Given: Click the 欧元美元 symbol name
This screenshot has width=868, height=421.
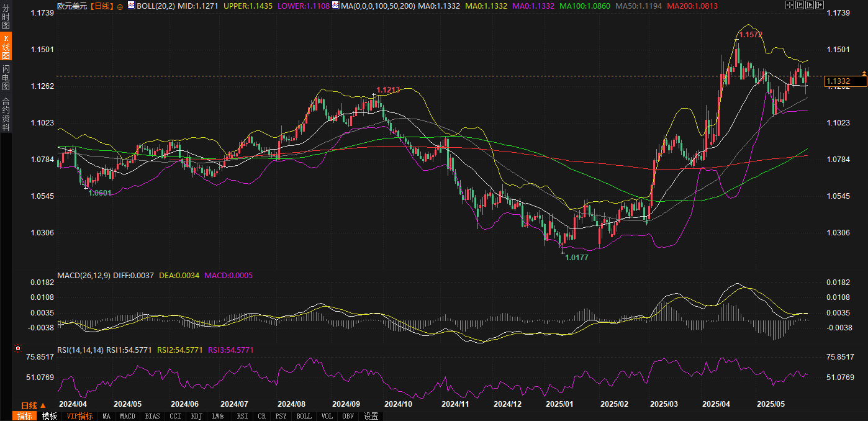Looking at the screenshot, I should click(72, 6).
